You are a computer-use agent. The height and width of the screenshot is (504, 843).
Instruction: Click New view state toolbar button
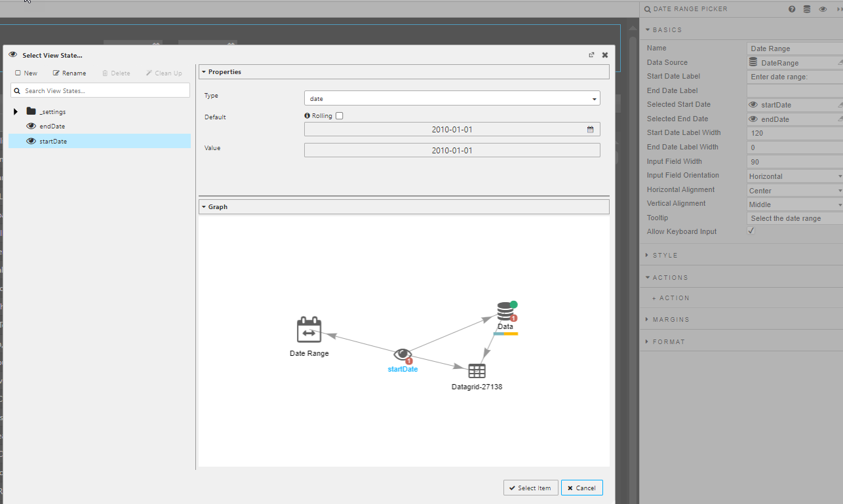(x=26, y=73)
